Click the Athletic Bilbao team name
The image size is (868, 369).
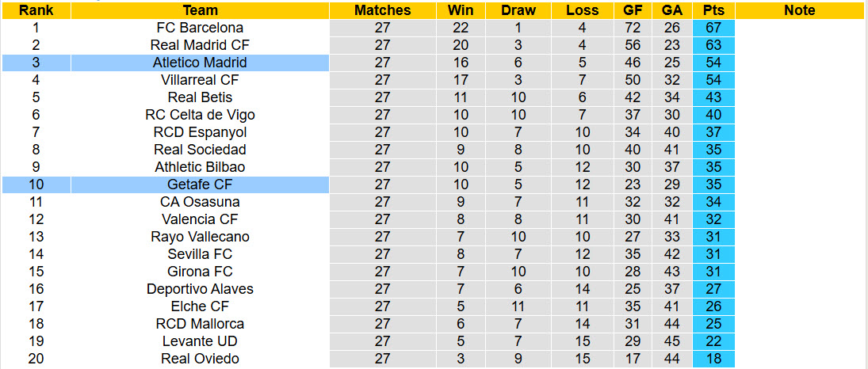[200, 167]
